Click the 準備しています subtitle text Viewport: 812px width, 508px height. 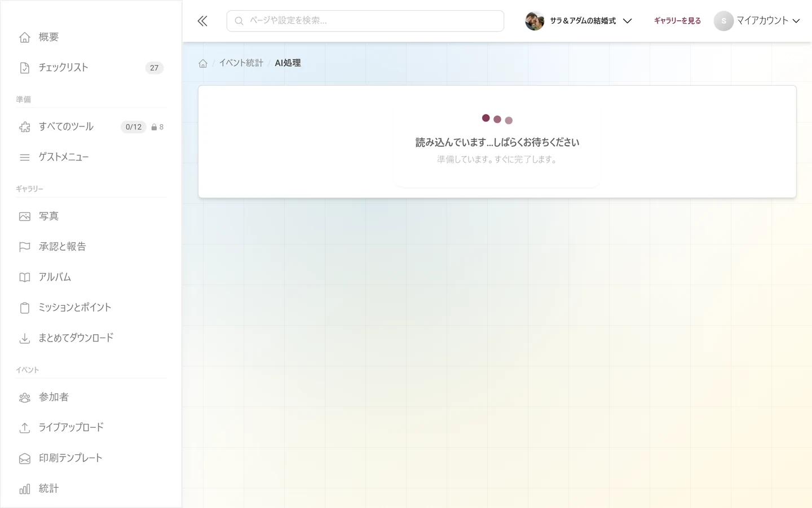[497, 160]
